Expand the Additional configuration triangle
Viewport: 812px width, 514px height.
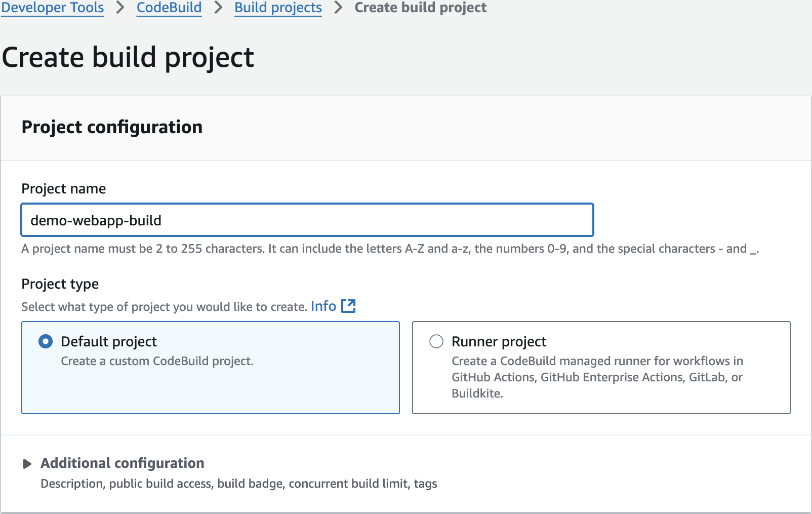coord(27,463)
